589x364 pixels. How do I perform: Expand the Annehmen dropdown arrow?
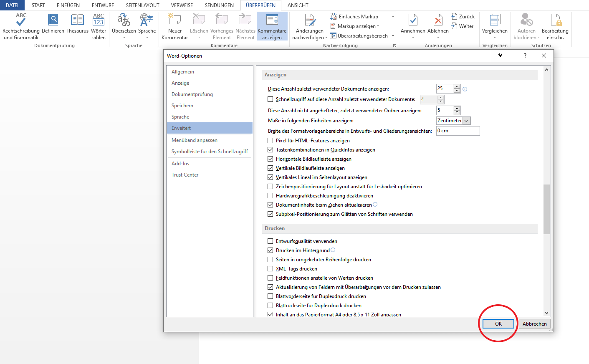pyautogui.click(x=413, y=38)
